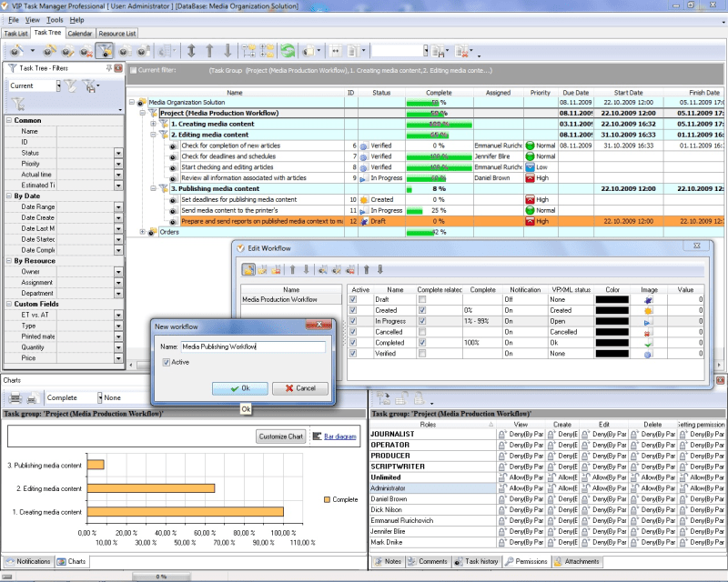This screenshot has height=582, width=728.
Task: Click the Customize Chart button
Action: [281, 436]
